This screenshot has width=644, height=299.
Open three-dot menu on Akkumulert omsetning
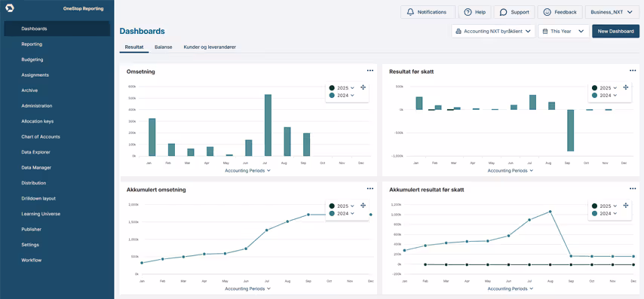370,189
